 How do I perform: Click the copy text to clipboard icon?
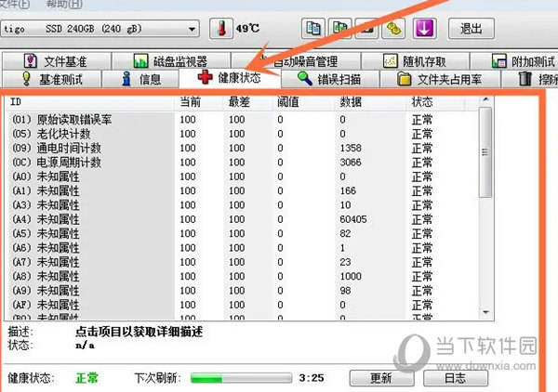(313, 29)
